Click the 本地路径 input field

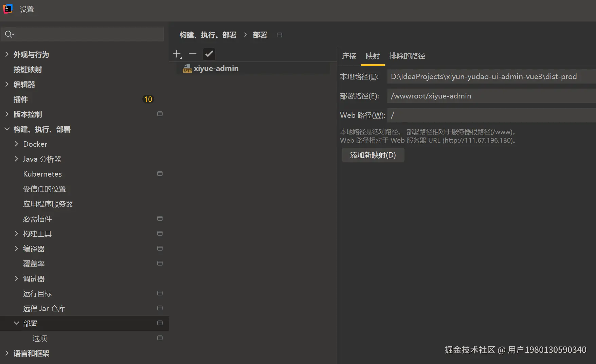[491, 77]
